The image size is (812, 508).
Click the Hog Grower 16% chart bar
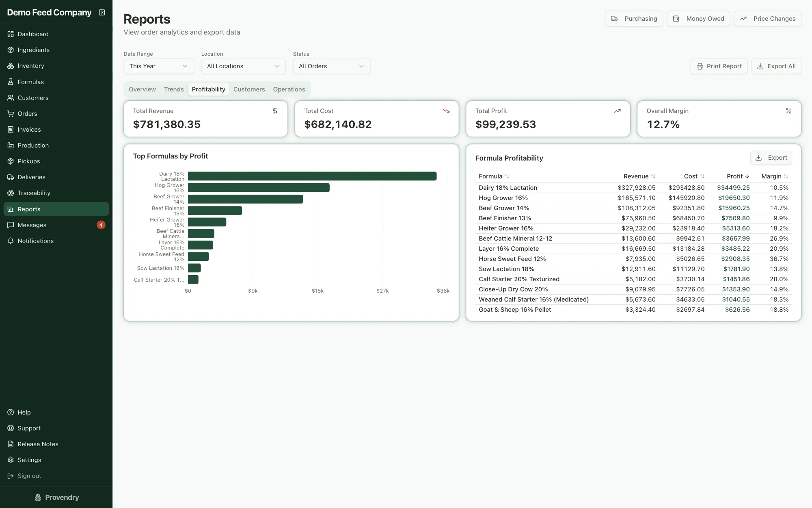point(259,188)
